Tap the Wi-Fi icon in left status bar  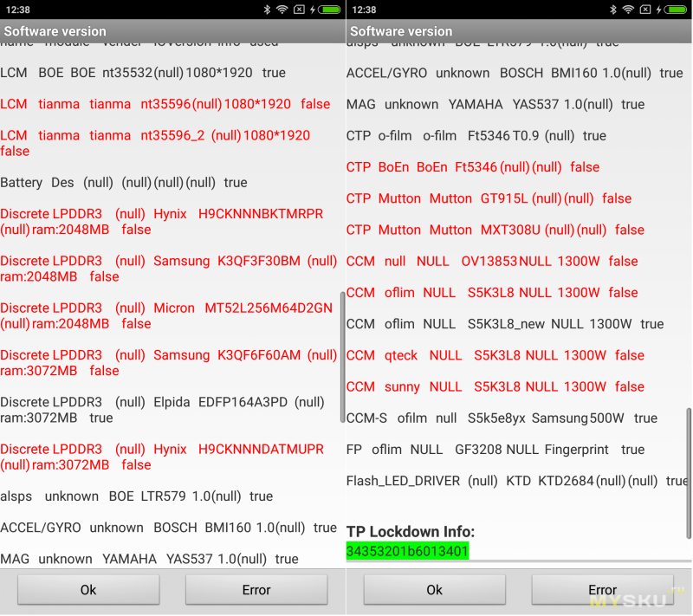click(x=282, y=10)
